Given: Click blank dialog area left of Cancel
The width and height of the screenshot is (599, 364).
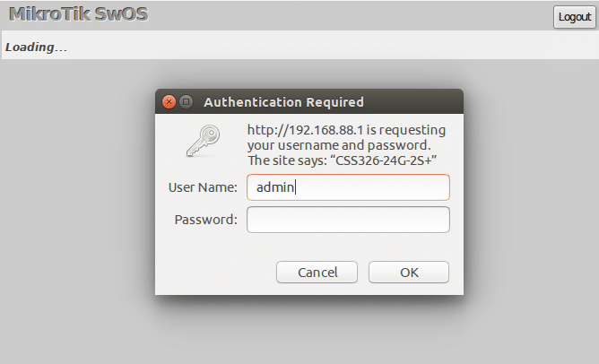Looking at the screenshot, I should pos(215,272).
